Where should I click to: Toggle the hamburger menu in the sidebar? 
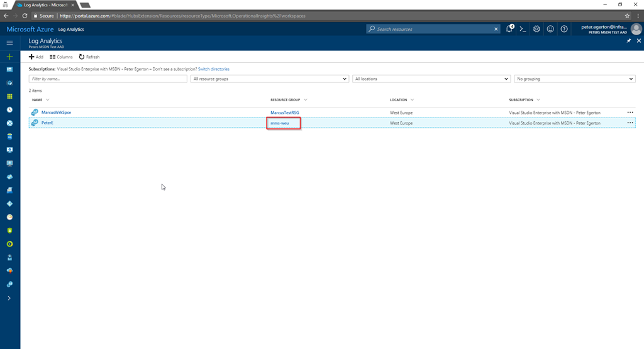click(x=9, y=43)
